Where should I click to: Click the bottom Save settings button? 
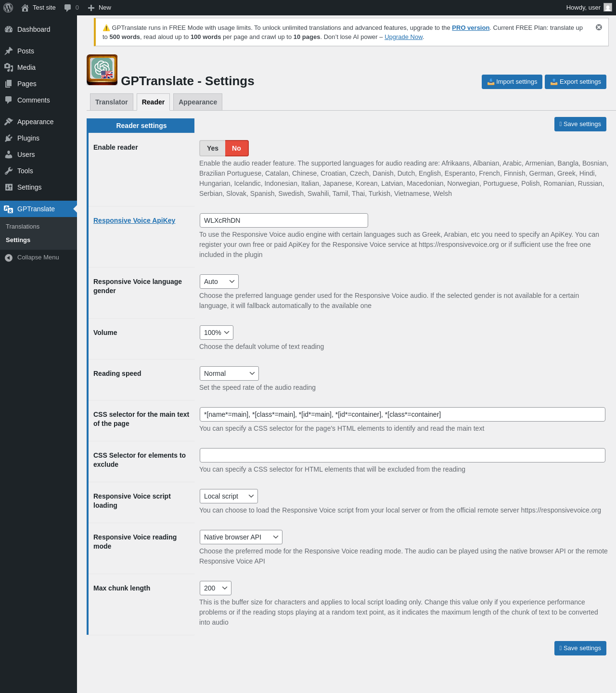[x=580, y=648]
